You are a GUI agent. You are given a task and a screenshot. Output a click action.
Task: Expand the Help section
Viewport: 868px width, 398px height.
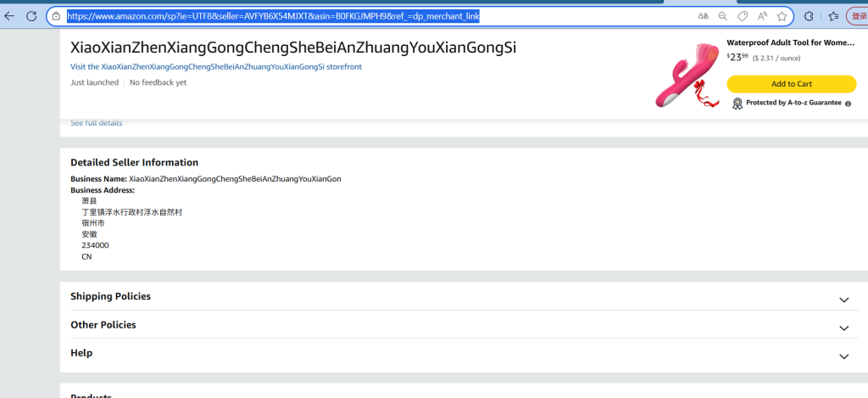point(843,356)
